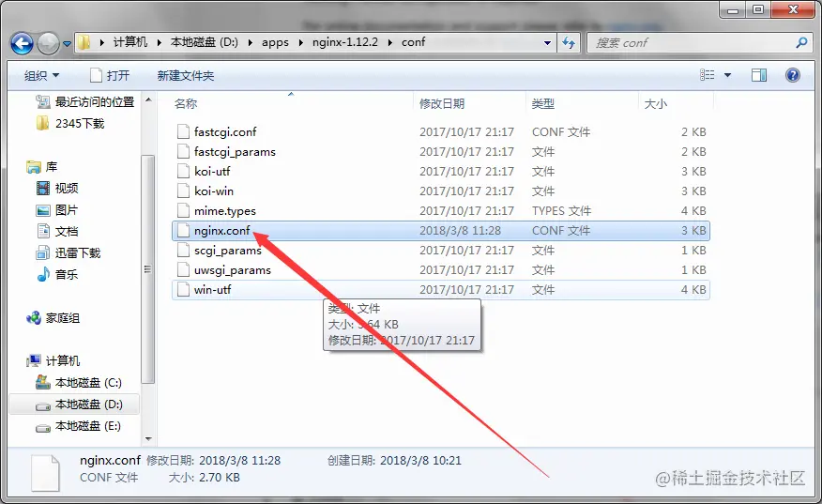Select the fastcgi_params file icon

[183, 151]
